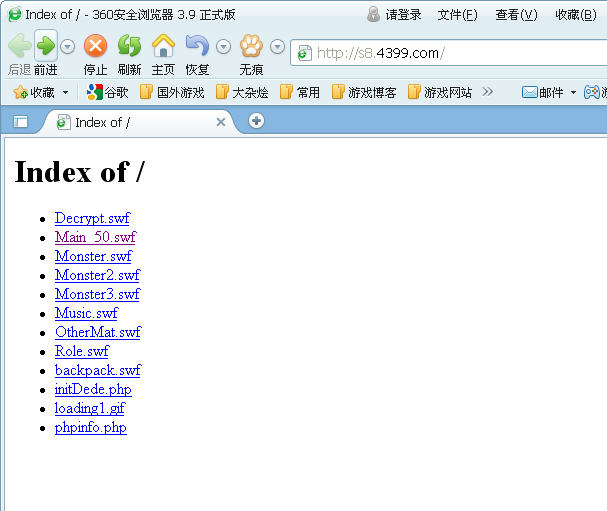Enable traceless mode paw icon
This screenshot has height=511, width=607.
[250, 47]
